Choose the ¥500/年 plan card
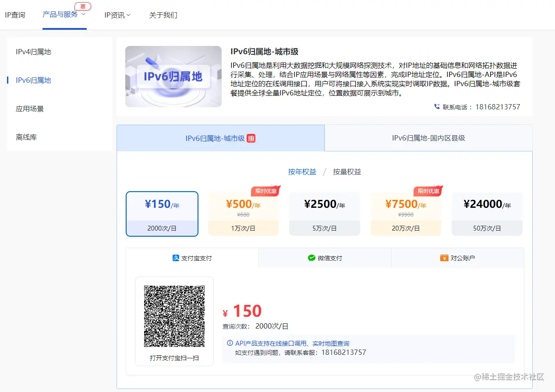 coord(243,214)
